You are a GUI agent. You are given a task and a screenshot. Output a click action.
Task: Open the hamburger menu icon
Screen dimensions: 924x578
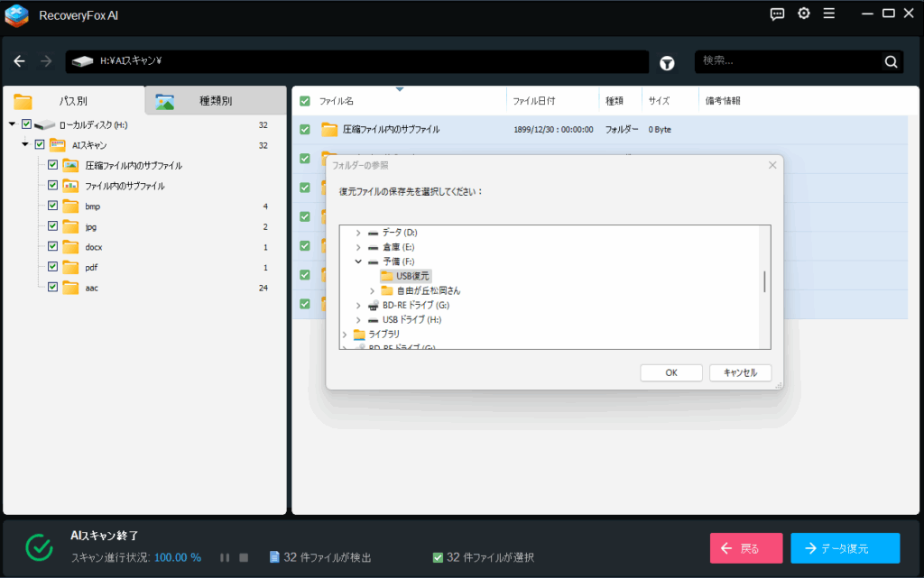(x=828, y=14)
